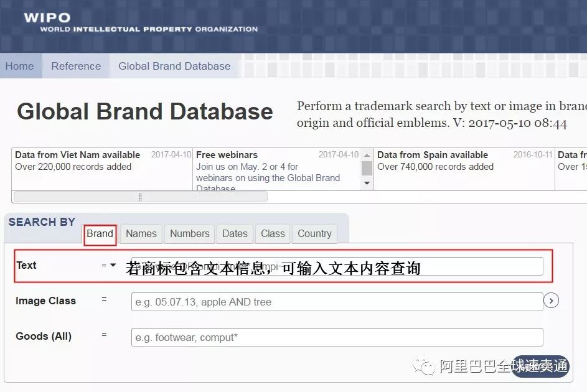Click the Free webinars scroll down arrow

(367, 183)
